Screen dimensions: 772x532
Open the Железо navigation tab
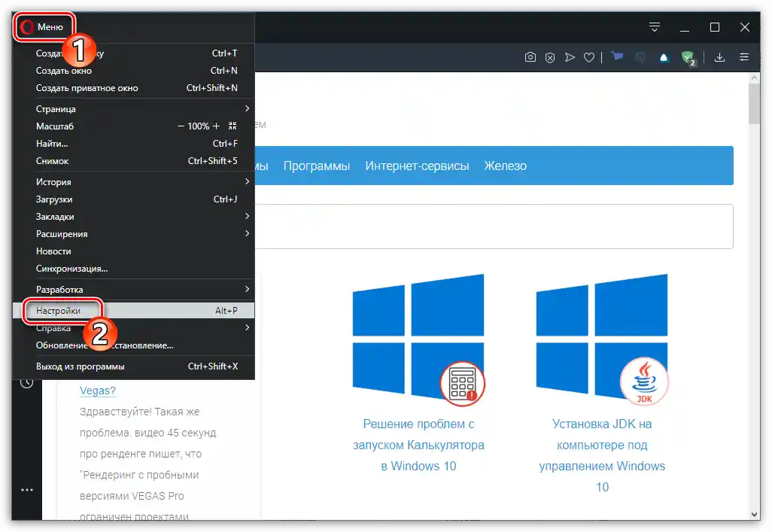[x=505, y=166]
